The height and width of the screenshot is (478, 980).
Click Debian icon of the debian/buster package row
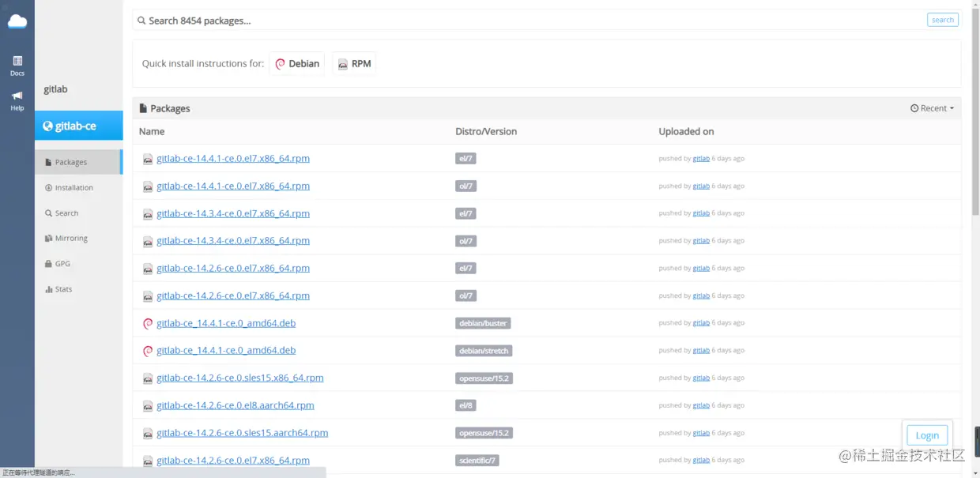pyautogui.click(x=148, y=323)
